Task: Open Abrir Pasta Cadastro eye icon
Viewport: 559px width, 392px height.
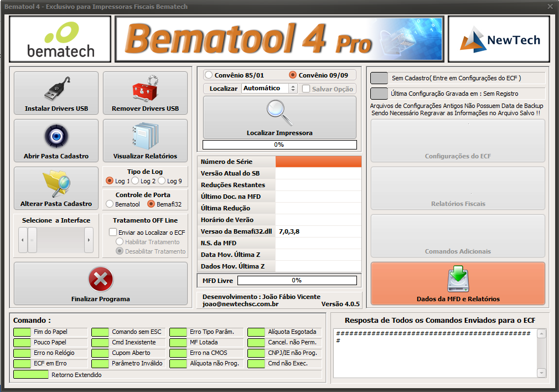Action: [56, 136]
